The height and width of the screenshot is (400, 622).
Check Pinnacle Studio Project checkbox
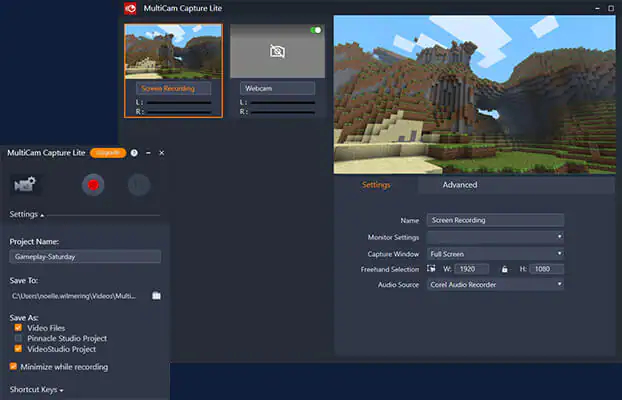(x=18, y=338)
